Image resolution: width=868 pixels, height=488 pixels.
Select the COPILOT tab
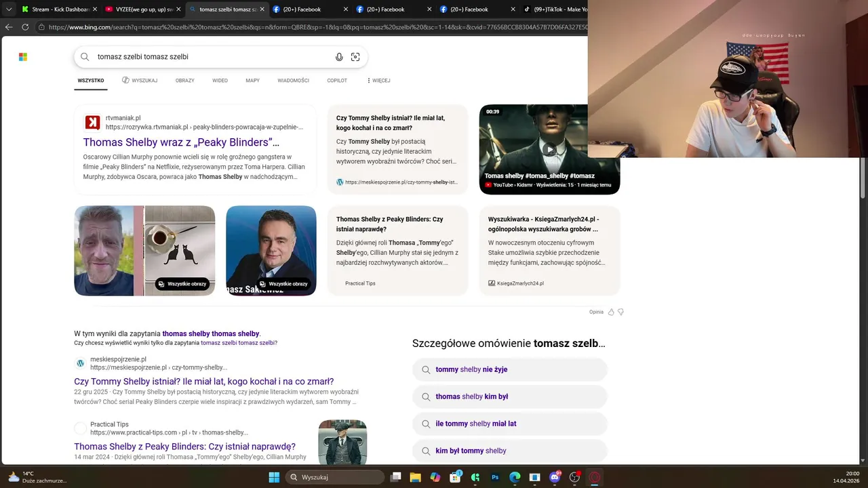point(337,80)
